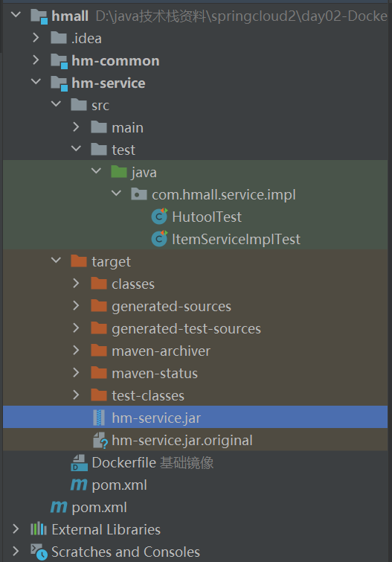Image resolution: width=392 pixels, height=562 pixels.
Task: Click the Scratches and Consoles icon
Action: point(39,552)
